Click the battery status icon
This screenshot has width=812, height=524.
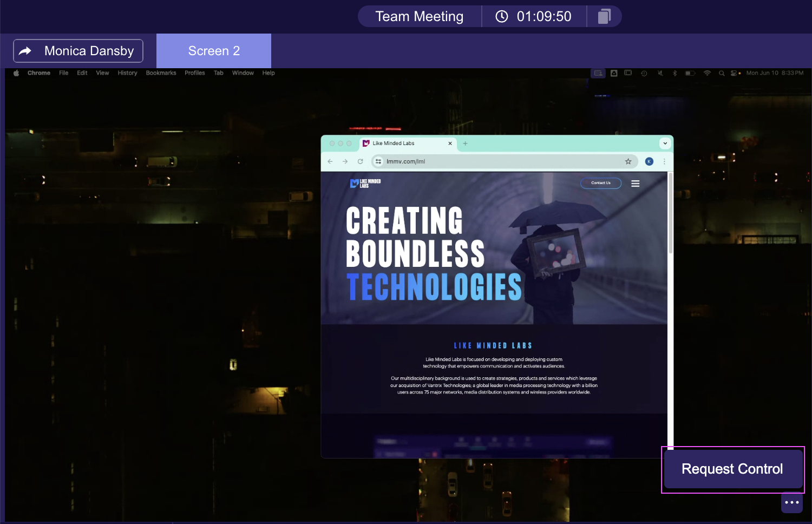[690, 73]
